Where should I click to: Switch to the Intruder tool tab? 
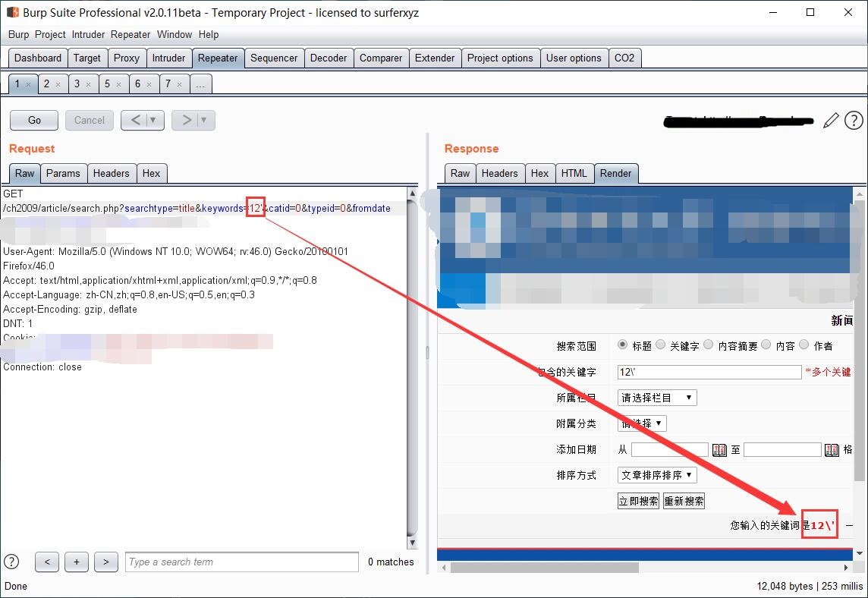168,58
